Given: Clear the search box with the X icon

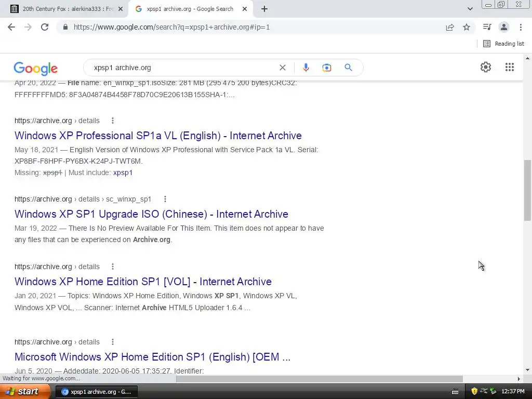Looking at the screenshot, I should point(282,68).
